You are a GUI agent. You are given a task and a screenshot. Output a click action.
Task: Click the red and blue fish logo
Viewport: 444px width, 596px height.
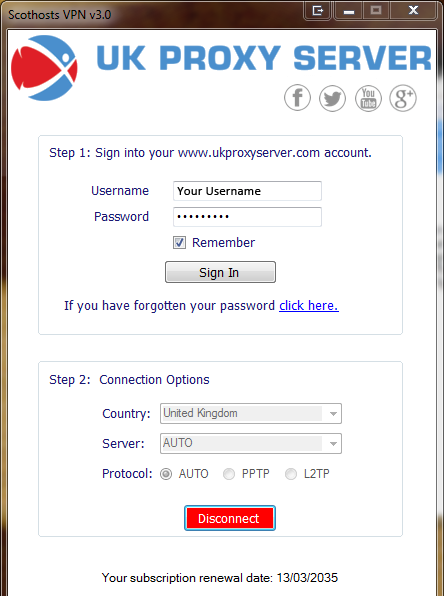pyautogui.click(x=44, y=68)
